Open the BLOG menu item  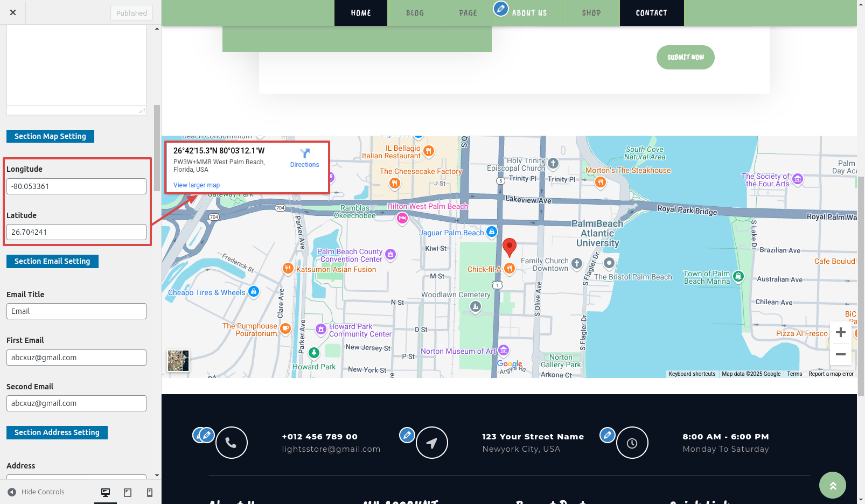pyautogui.click(x=415, y=13)
